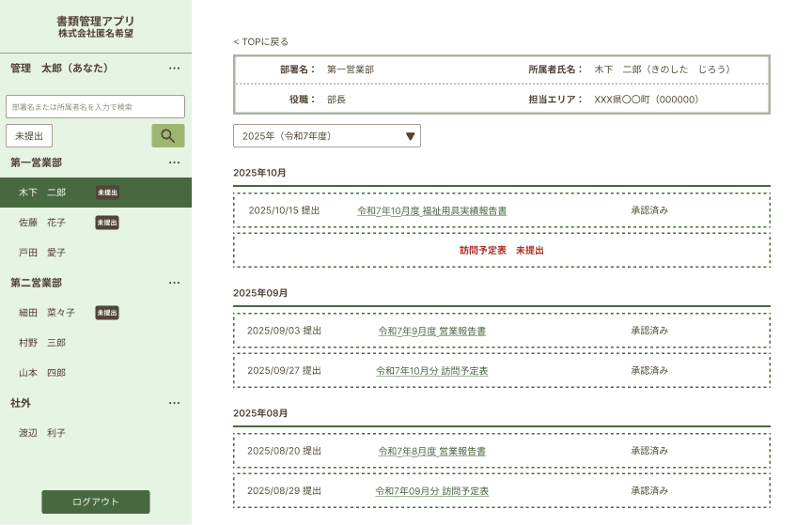This screenshot has height=525, width=812.
Task: Open 令和7年10月分 訪問予定表 link
Action: tap(431, 371)
